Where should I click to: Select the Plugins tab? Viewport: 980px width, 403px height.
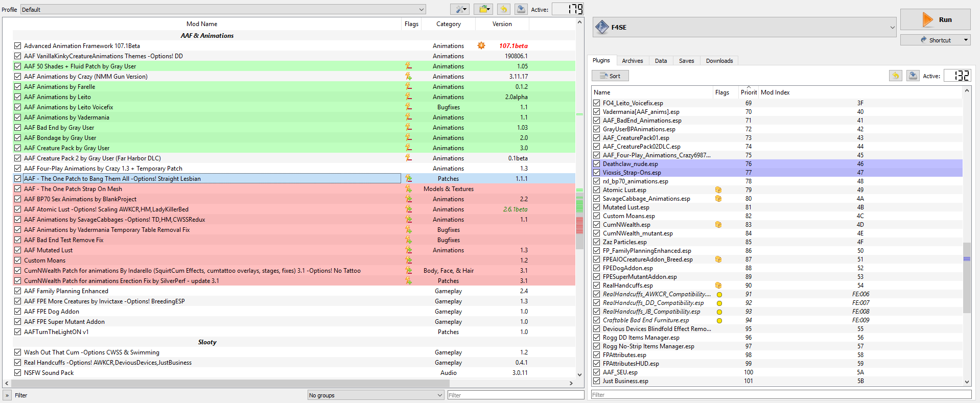click(x=601, y=60)
